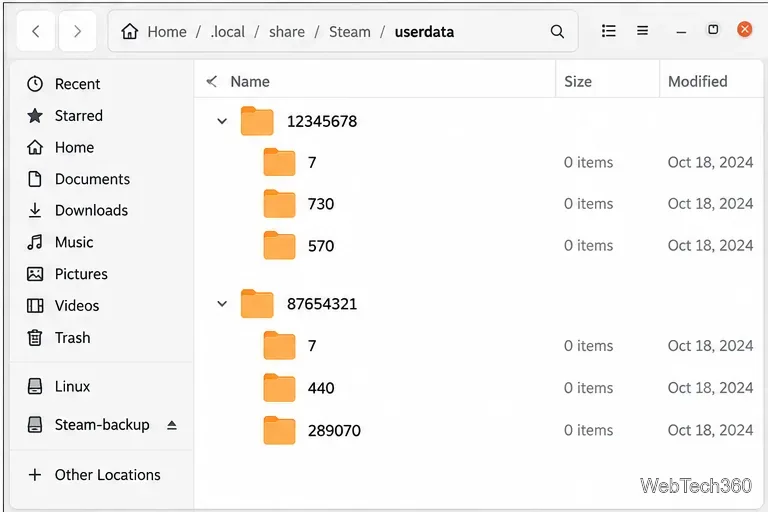The image size is (768, 512).
Task: Click the arrow icon left of the Name header
Action: pos(212,81)
